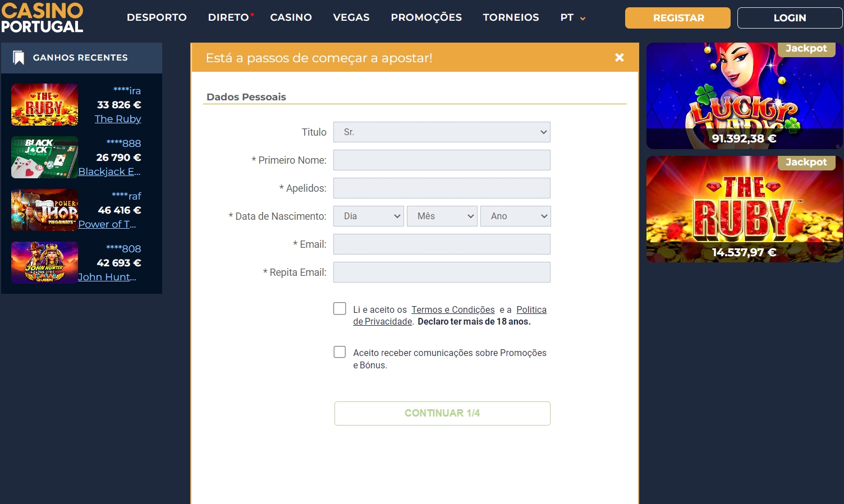Focus the Email input field
This screenshot has height=504, width=844.
pyautogui.click(x=442, y=244)
